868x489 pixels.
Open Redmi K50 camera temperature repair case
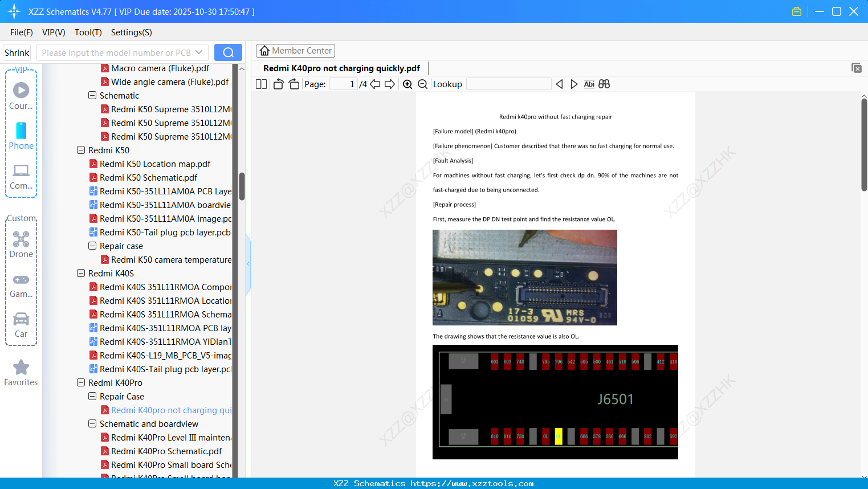166,260
